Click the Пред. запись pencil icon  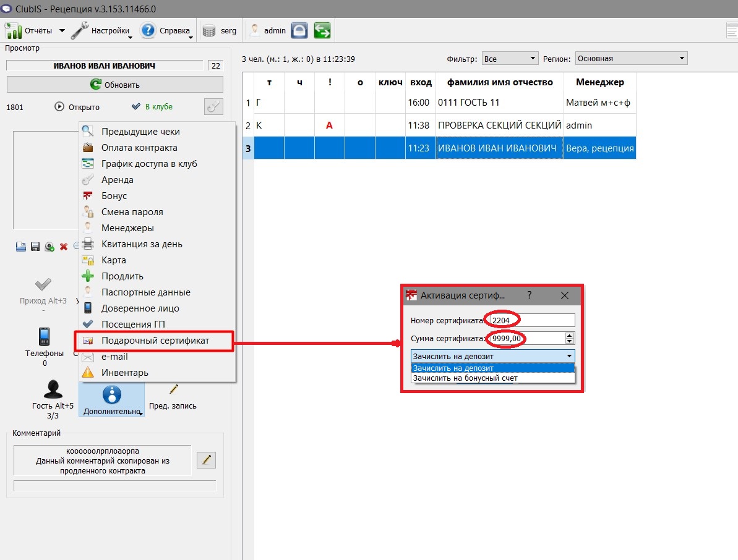coord(174,389)
